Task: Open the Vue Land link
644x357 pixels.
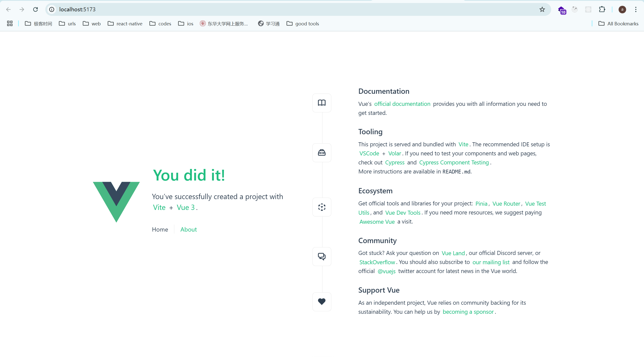Action: 453,253
